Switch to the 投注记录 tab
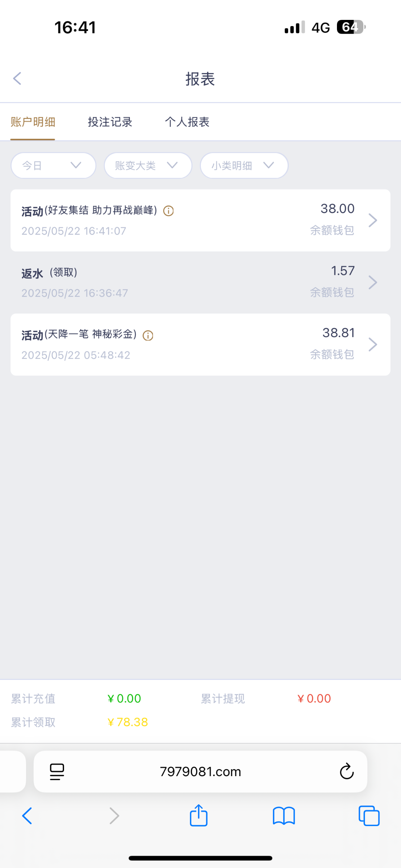 110,122
